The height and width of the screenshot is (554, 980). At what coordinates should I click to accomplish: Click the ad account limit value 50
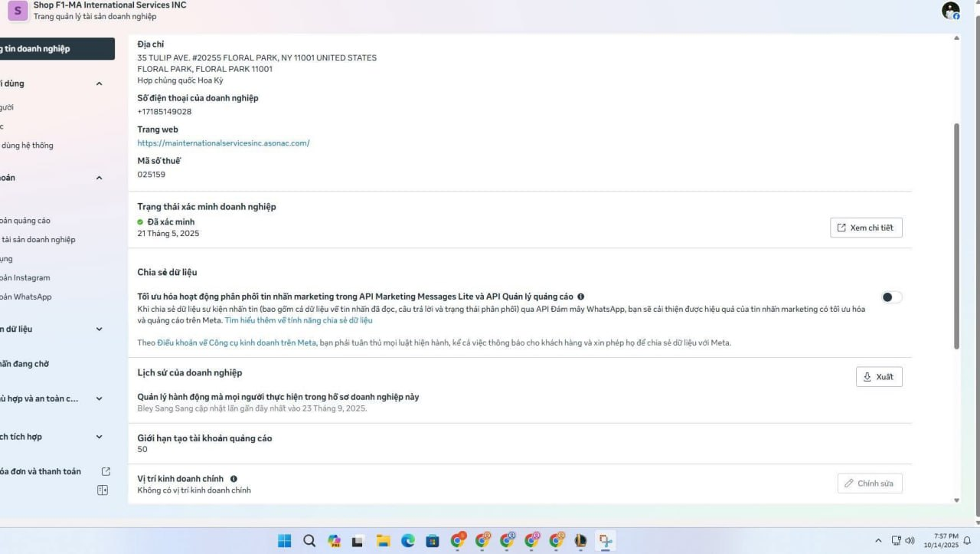(142, 450)
